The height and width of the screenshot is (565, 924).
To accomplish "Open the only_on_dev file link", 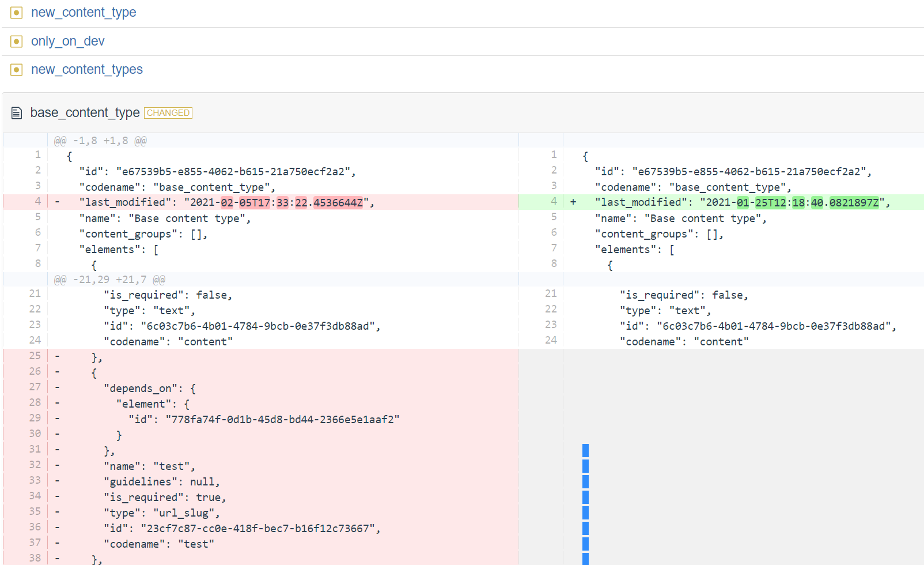I will (x=68, y=42).
